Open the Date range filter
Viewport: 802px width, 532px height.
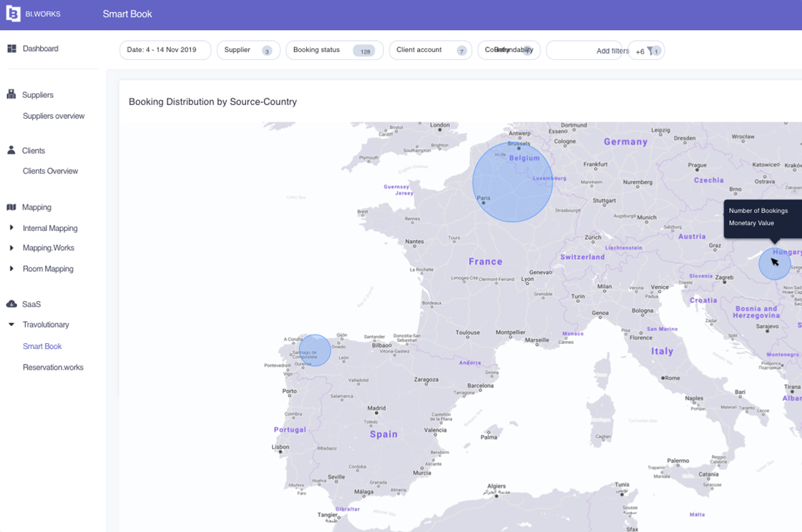(x=165, y=50)
